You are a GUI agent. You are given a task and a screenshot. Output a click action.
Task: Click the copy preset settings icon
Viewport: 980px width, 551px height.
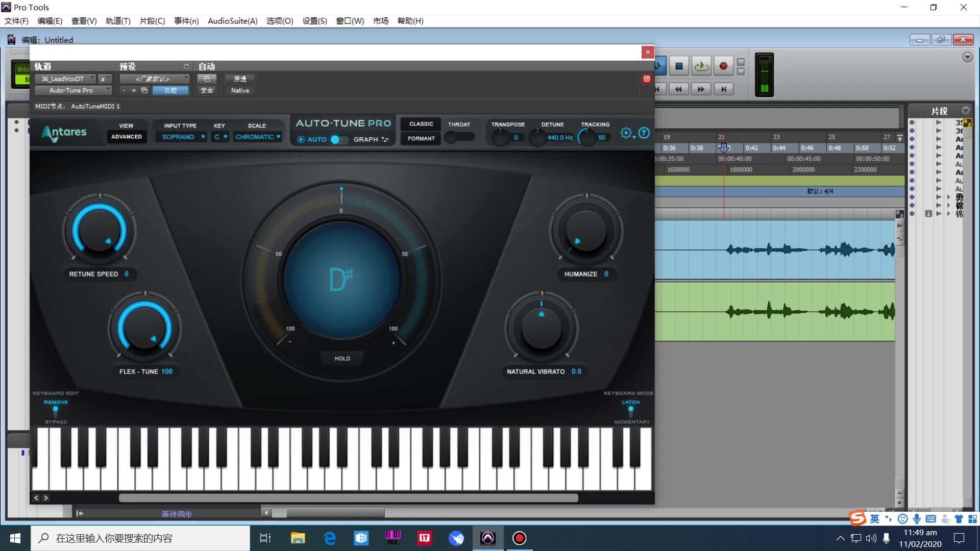(144, 90)
